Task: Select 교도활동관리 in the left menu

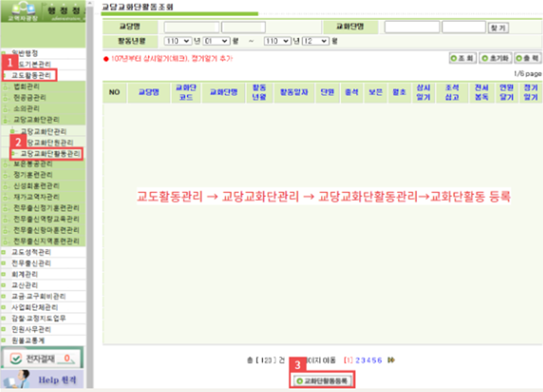Action: pyautogui.click(x=31, y=75)
